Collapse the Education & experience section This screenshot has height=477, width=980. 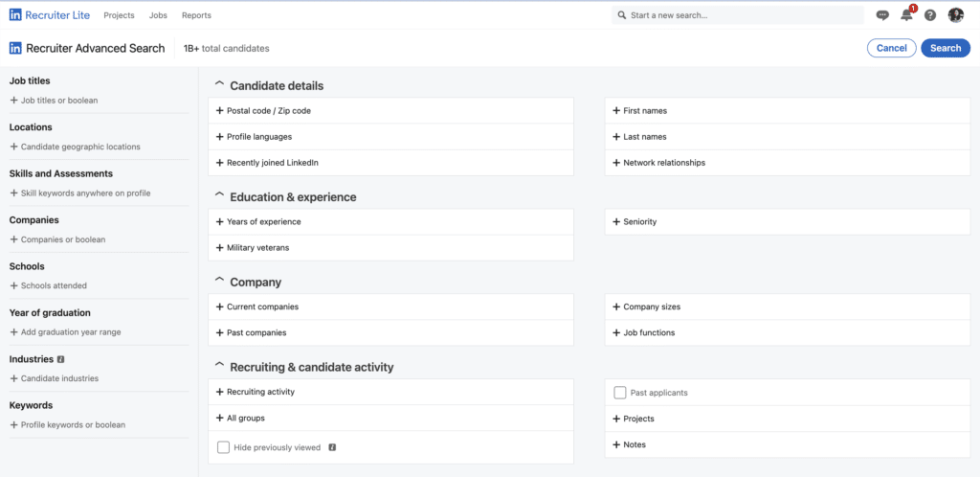(219, 194)
